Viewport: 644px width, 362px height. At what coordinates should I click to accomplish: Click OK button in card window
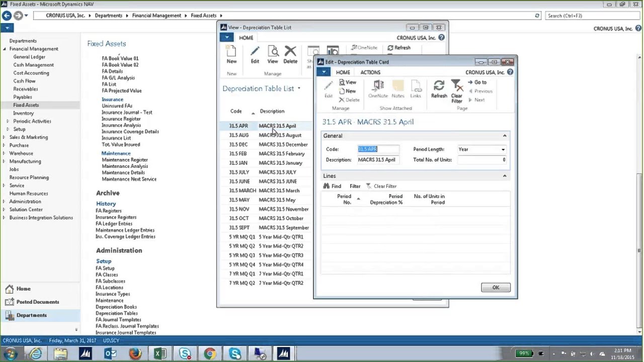[496, 288]
